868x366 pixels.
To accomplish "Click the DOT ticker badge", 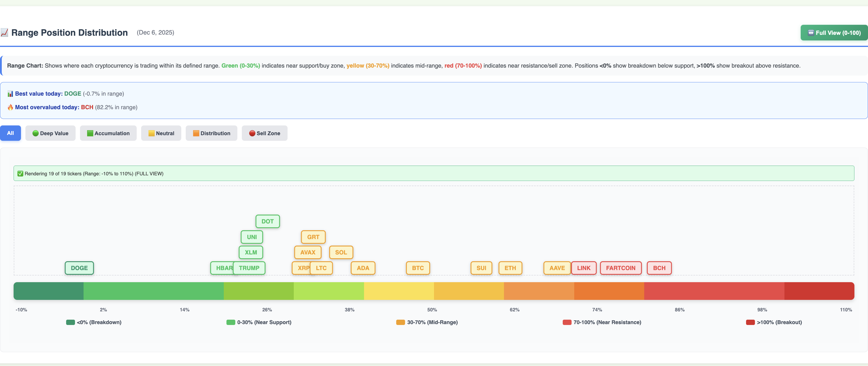I will [x=267, y=221].
